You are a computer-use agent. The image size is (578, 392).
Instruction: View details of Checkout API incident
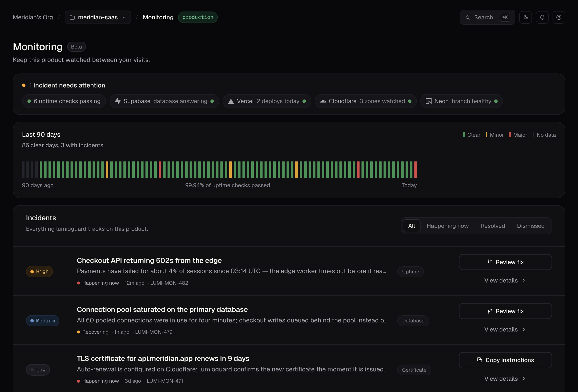[505, 280]
